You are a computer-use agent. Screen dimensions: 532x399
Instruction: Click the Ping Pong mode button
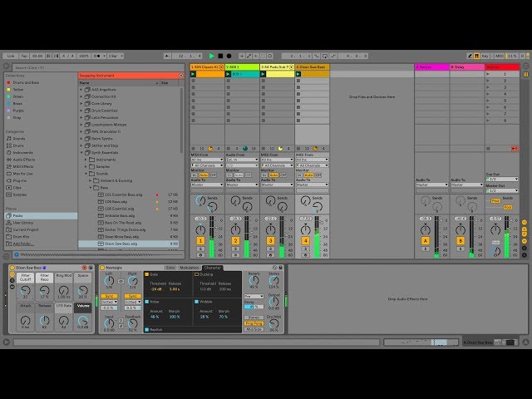pyautogui.click(x=254, y=323)
